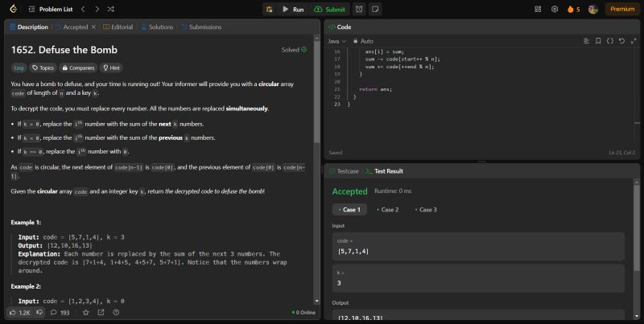Click the description panel scrollbar

tap(316, 90)
